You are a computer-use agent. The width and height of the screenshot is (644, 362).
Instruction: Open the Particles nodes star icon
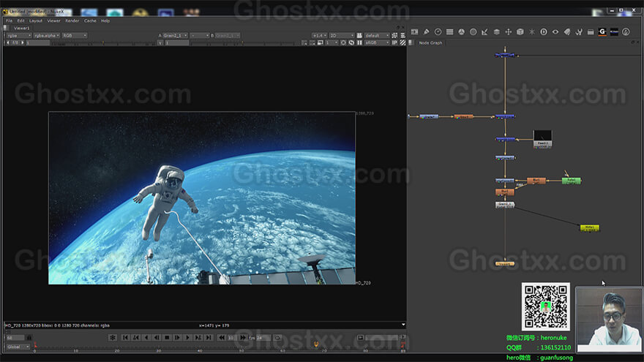click(532, 32)
